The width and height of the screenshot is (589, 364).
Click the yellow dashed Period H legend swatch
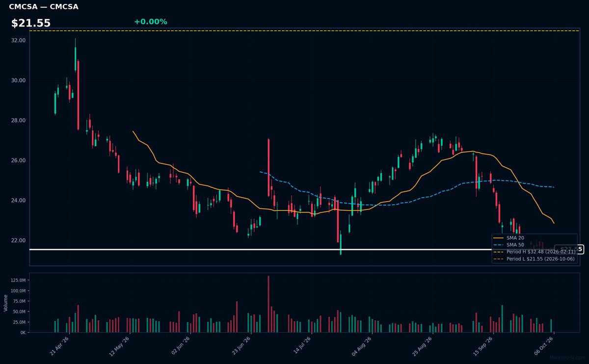(499, 252)
